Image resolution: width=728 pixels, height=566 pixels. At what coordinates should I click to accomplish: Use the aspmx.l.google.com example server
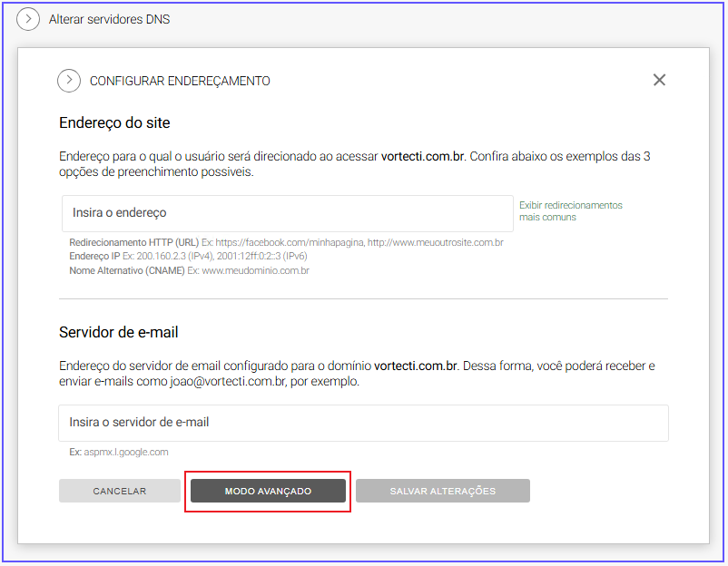(x=126, y=452)
